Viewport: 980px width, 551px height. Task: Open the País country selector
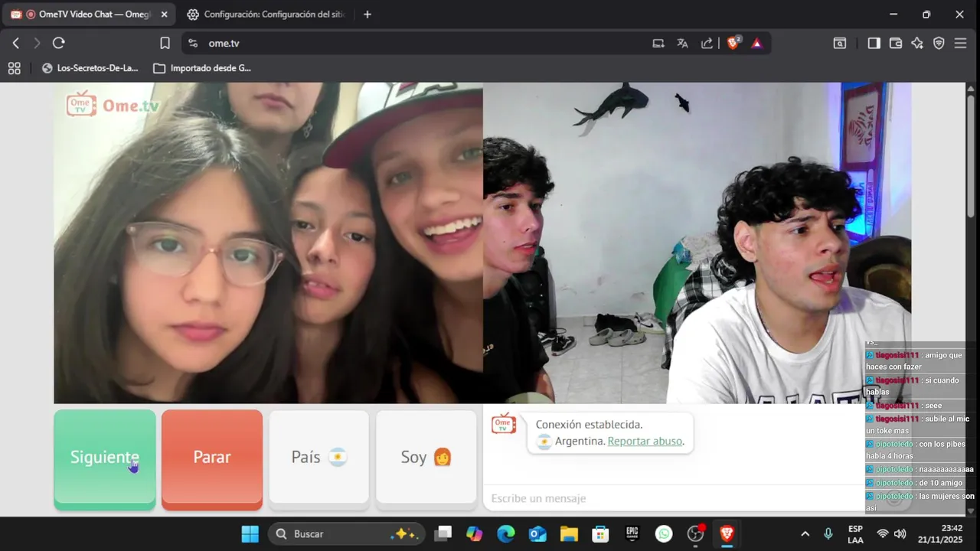(x=319, y=459)
